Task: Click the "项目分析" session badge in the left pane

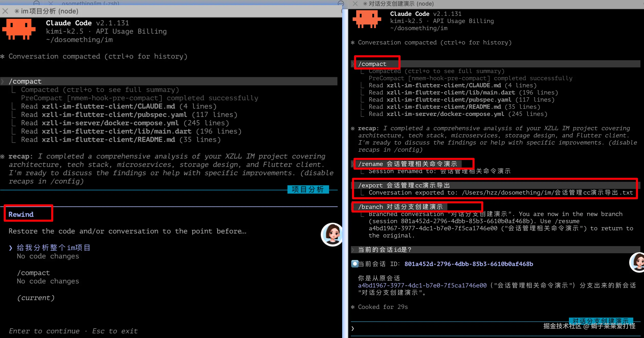Action: pyautogui.click(x=308, y=189)
